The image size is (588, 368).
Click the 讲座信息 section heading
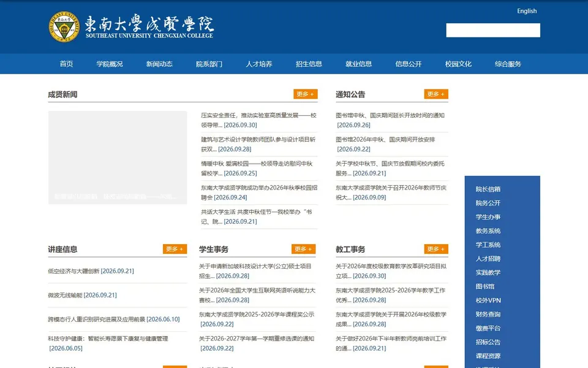(x=62, y=250)
